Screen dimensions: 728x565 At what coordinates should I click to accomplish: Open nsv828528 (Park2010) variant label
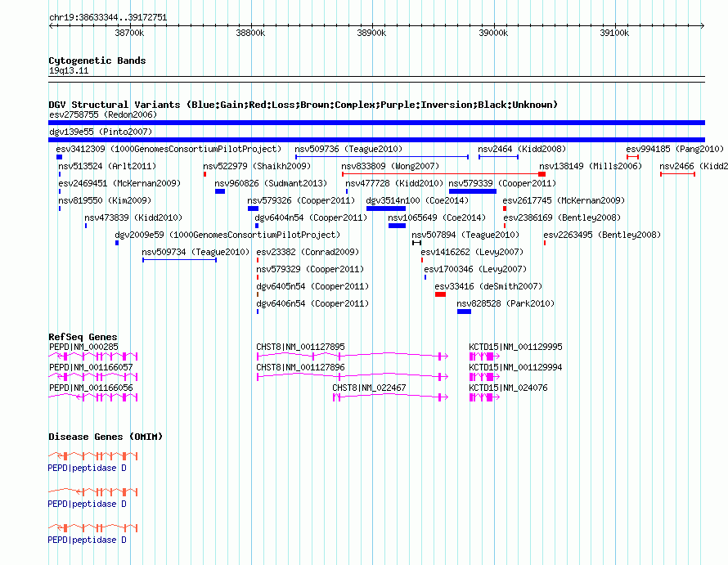[x=506, y=303]
